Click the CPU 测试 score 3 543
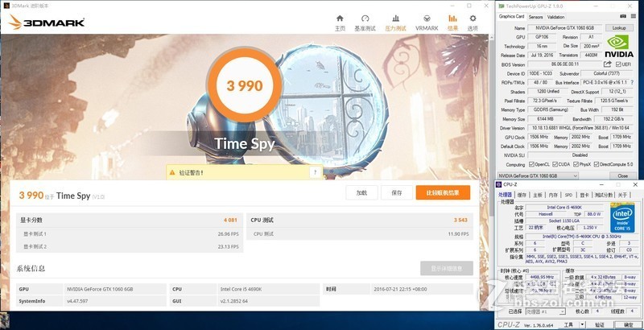Viewport: 644px width, 330px height. coord(460,220)
